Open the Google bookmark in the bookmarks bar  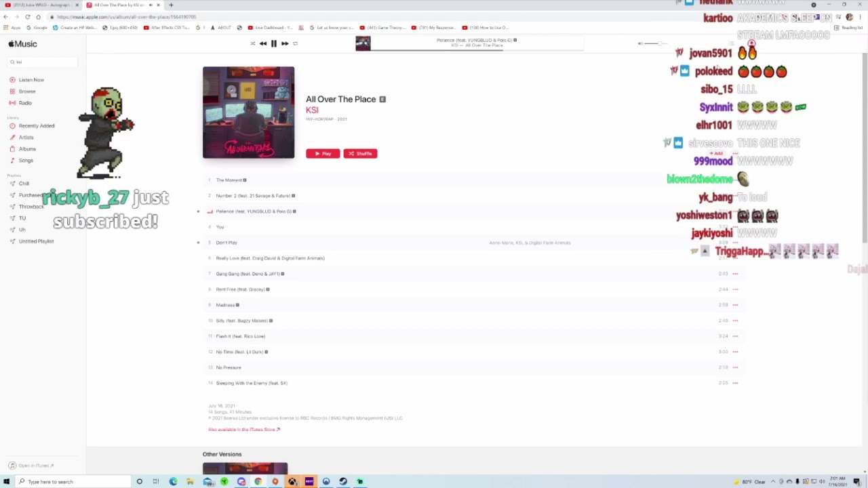37,28
